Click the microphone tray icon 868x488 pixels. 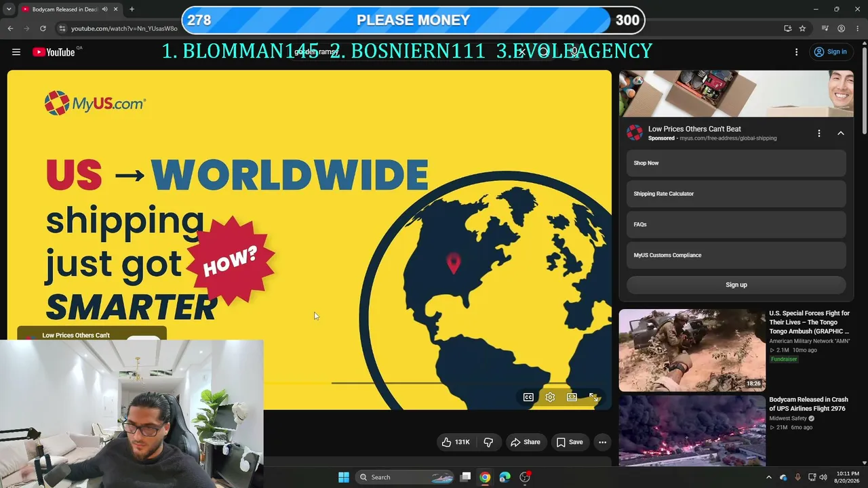coord(797,477)
